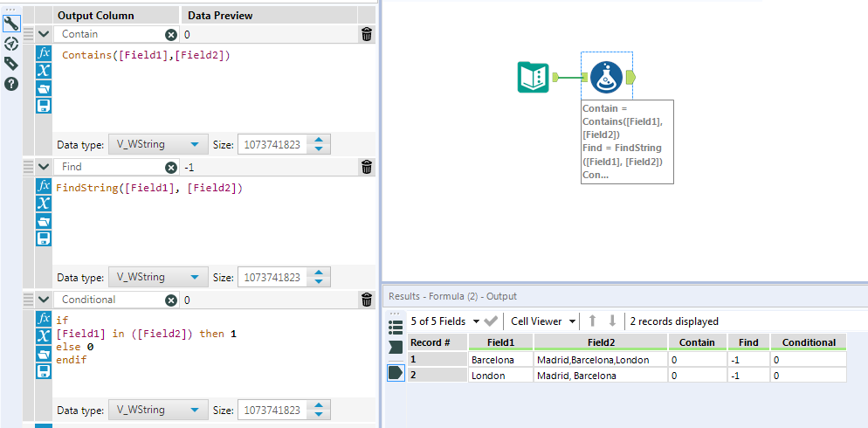Click the data cleanse checkmark in results
868x428 pixels.
[491, 321]
